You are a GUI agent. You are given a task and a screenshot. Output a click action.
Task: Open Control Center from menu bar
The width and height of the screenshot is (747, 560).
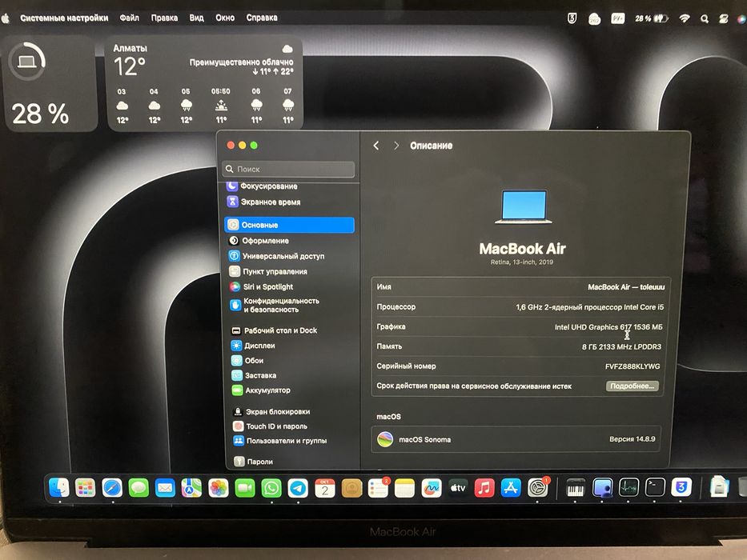[x=724, y=19]
